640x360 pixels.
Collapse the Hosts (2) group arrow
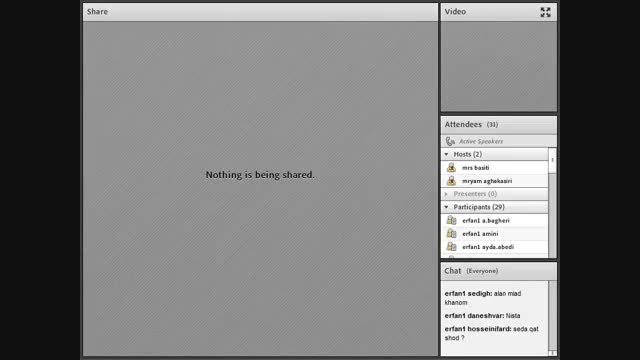point(446,154)
